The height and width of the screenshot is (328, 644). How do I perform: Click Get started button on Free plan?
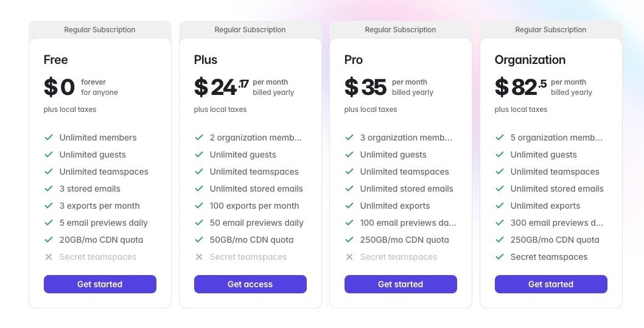pyautogui.click(x=100, y=284)
